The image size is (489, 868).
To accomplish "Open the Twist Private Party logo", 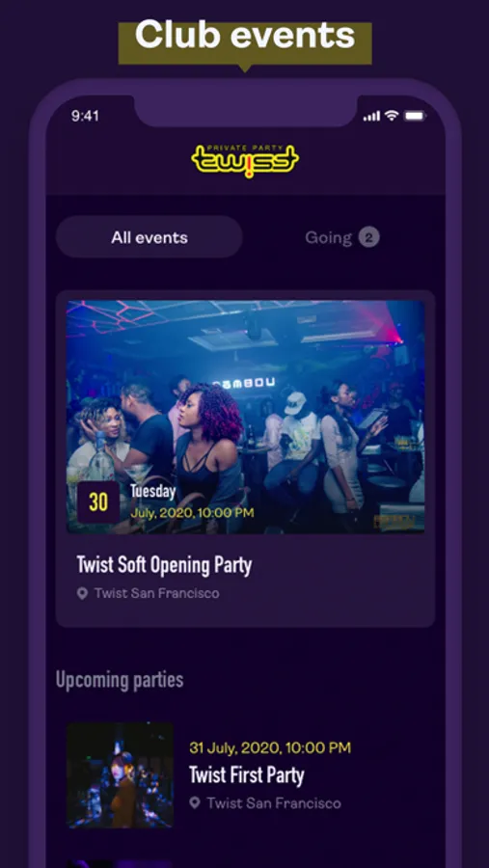I will [245, 161].
